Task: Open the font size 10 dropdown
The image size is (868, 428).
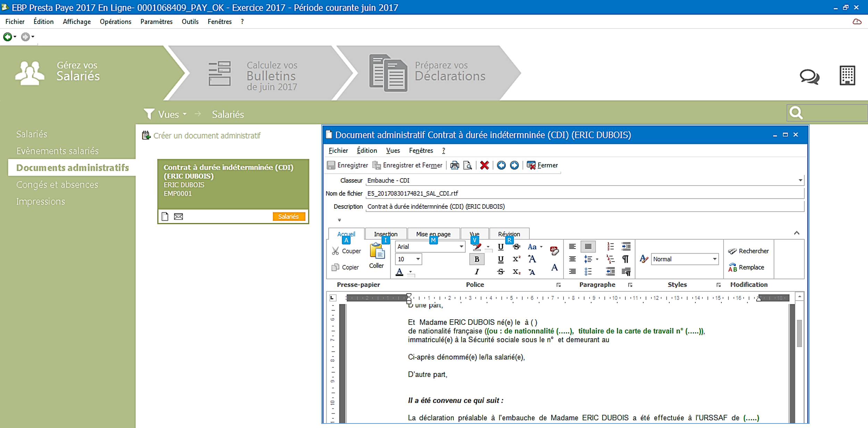Action: point(418,259)
